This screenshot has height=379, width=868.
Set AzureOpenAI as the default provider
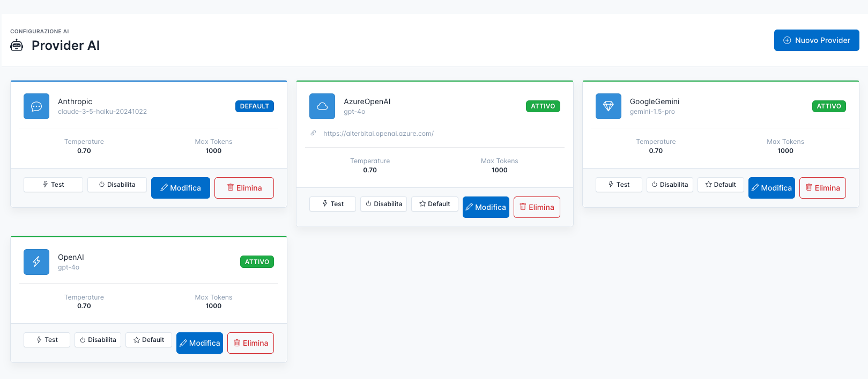pyautogui.click(x=435, y=204)
